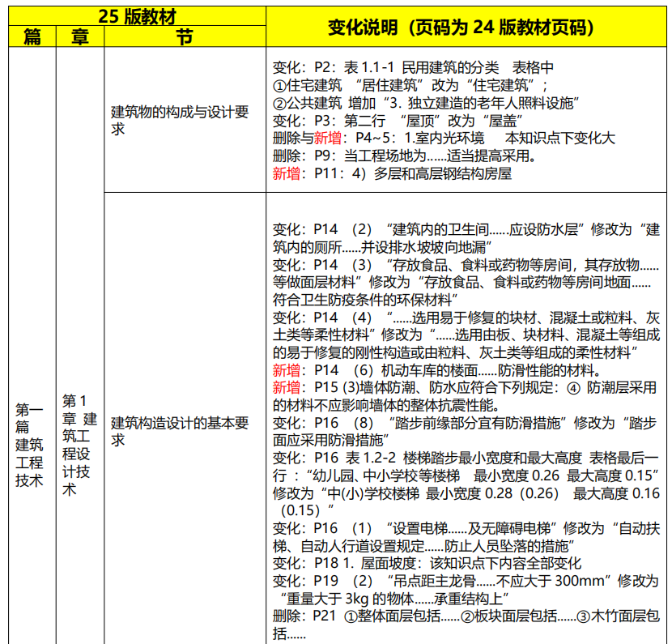Click the line '①住宅建筑 "居住建筑"改为"住宅建筑"'
Viewport: 672px width, 644px height.
tap(410, 85)
